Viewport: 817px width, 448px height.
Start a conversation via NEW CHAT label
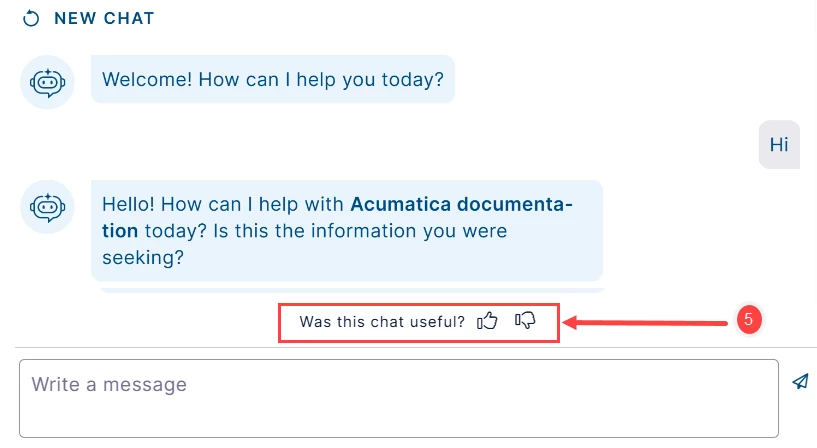click(104, 18)
